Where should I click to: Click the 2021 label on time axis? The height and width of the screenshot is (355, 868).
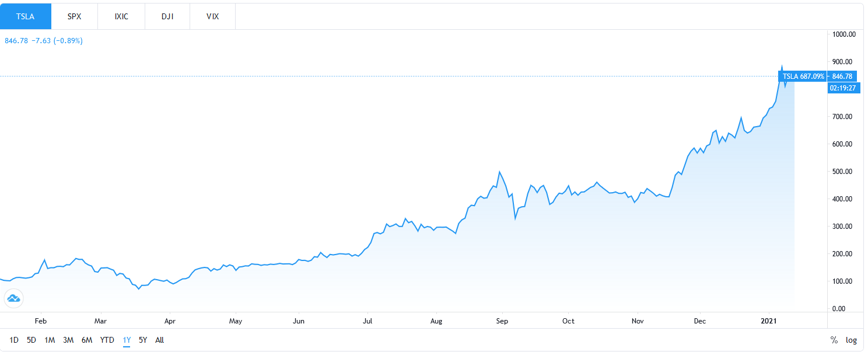click(768, 321)
